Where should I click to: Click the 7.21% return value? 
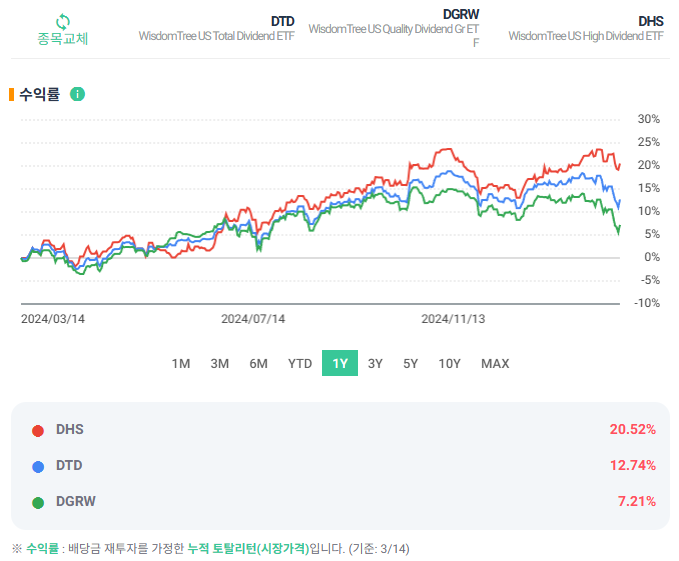click(x=637, y=501)
